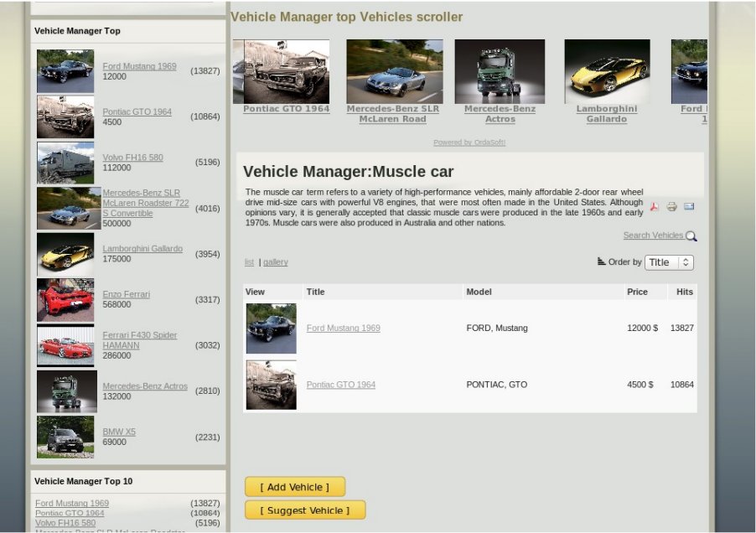Click the print icon
Screen dimensions: 756x533
point(671,207)
